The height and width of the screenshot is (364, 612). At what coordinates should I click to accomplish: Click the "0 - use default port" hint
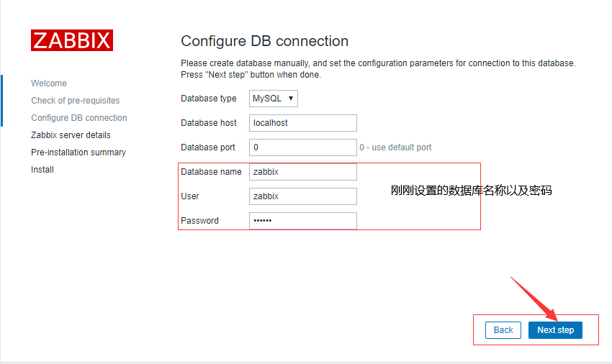[396, 147]
